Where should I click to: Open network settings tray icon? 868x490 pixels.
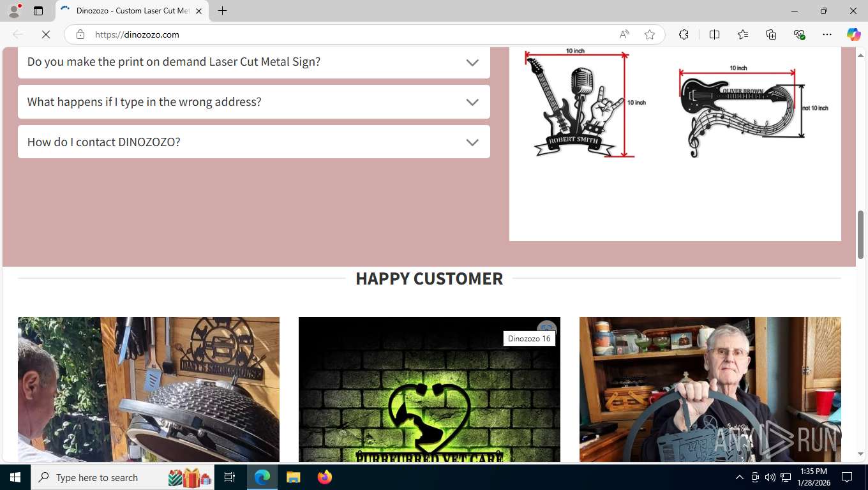pos(786,477)
